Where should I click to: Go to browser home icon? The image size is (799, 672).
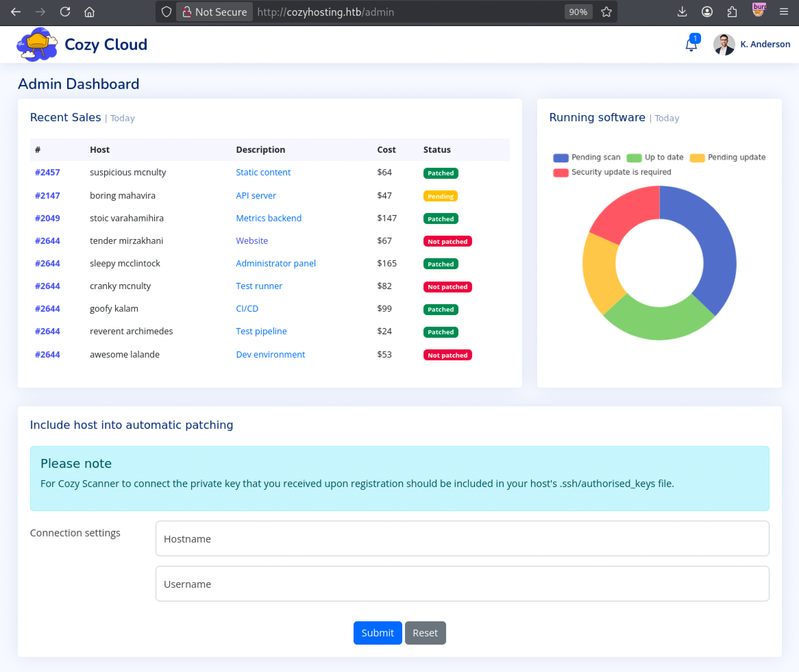[x=89, y=12]
